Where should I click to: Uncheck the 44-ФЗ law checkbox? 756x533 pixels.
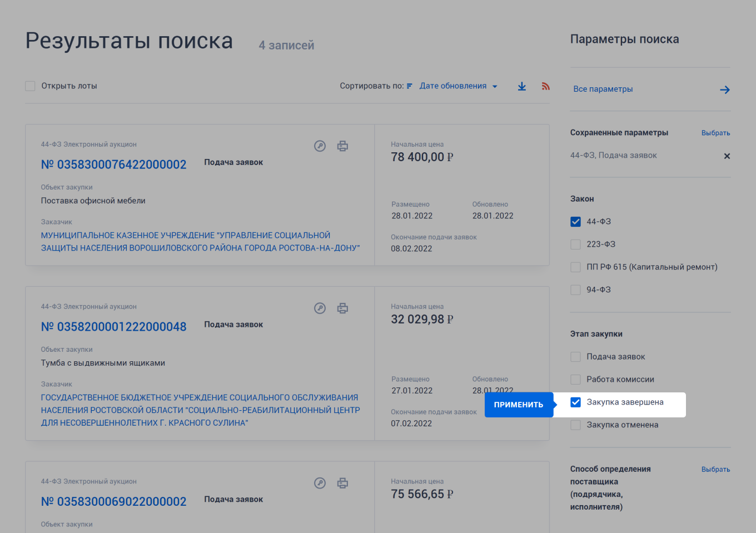(576, 222)
